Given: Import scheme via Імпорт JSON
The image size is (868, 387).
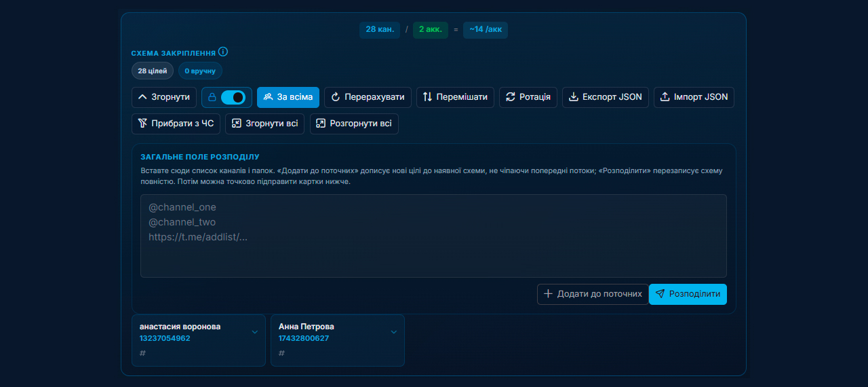Looking at the screenshot, I should (x=694, y=97).
